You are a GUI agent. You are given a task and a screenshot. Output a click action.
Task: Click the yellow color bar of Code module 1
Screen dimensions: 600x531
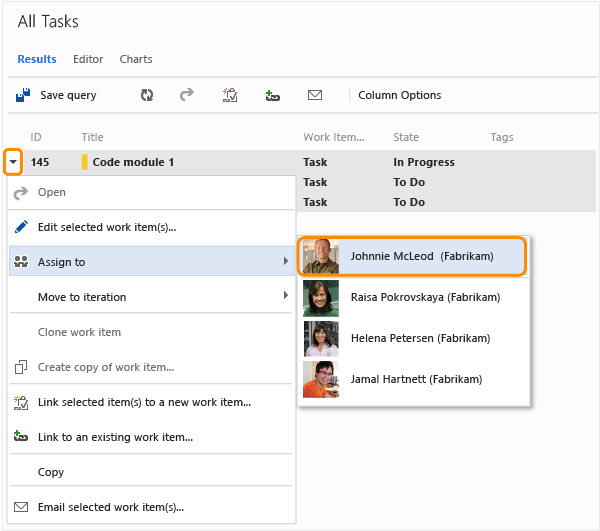85,162
